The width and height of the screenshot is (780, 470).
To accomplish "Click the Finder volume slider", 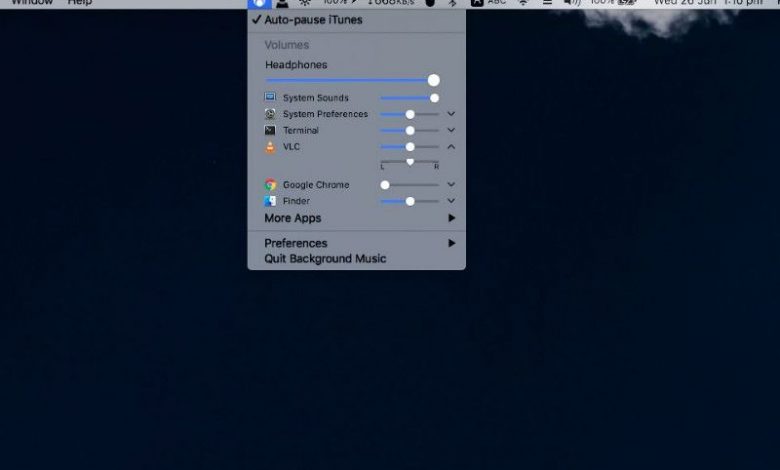I will pos(409,201).
